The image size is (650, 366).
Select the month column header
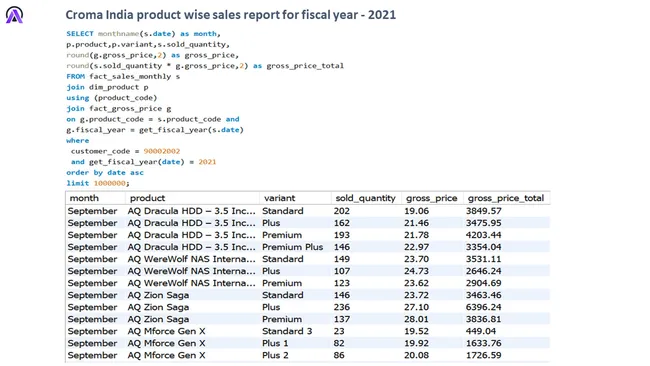(84, 198)
